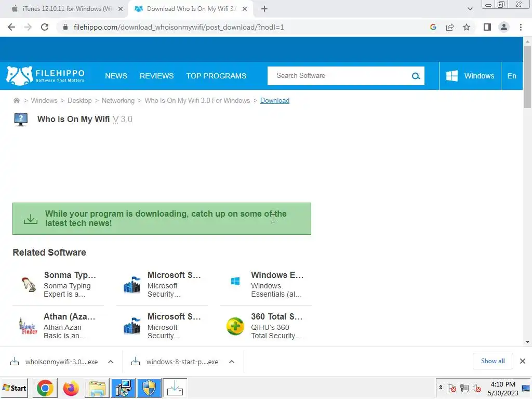Image resolution: width=532 pixels, height=399 pixels.
Task: Click the Action Center flag tray icon
Action: 451,388
